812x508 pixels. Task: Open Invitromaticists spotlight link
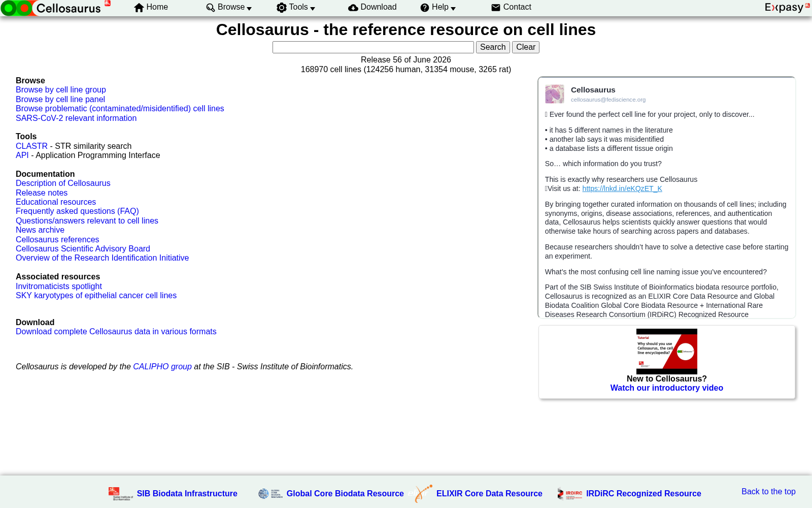click(x=59, y=287)
